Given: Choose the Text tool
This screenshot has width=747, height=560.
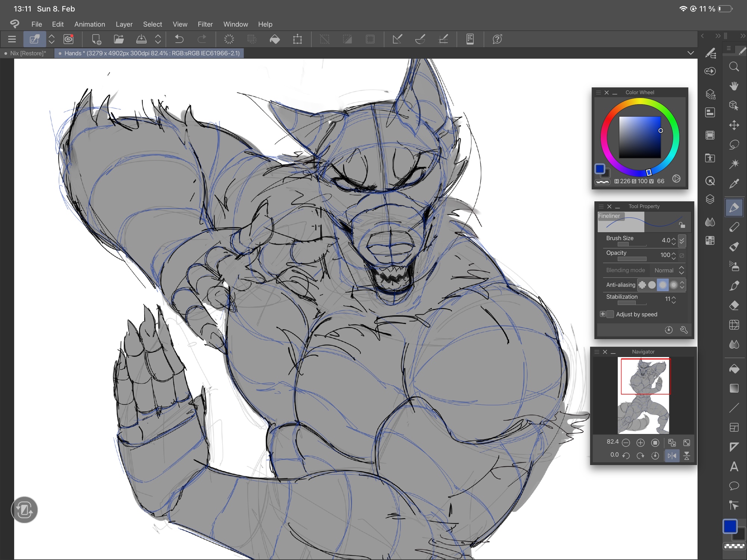Looking at the screenshot, I should (x=734, y=466).
